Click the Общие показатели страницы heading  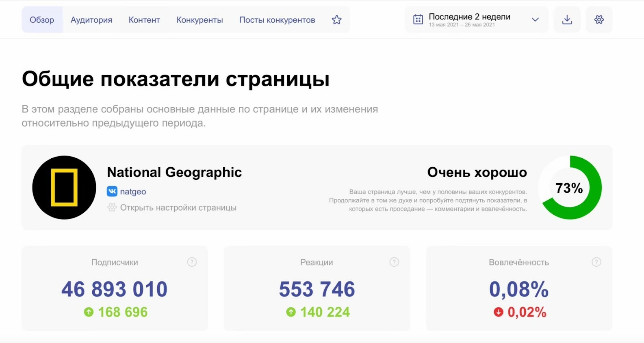click(x=176, y=79)
